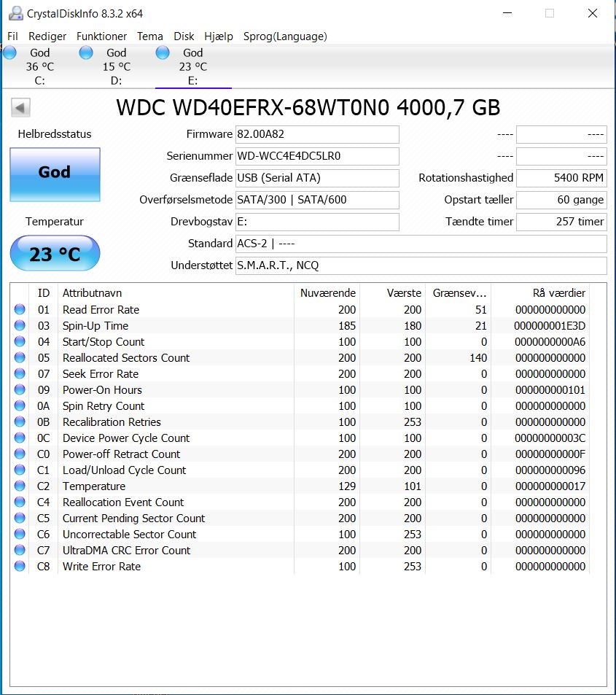Click the Grænseflade field USB (Serial ATA)
The width and height of the screenshot is (616, 695).
click(317, 178)
